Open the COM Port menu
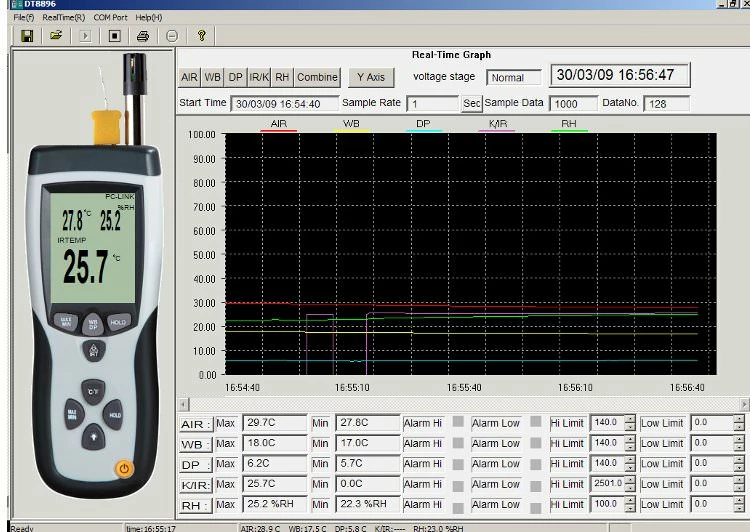 pos(110,18)
